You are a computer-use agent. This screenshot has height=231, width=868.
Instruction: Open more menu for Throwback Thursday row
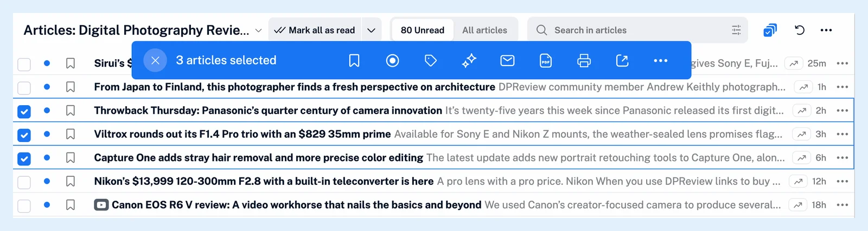point(842,111)
